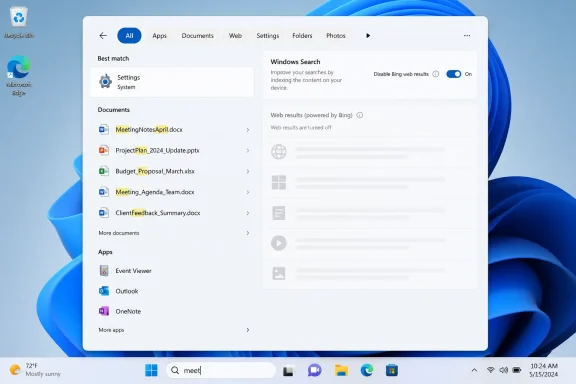Image resolution: width=576 pixels, height=384 pixels.
Task: Expand options for Meeting_Agenda_Team.docx
Action: (x=248, y=192)
